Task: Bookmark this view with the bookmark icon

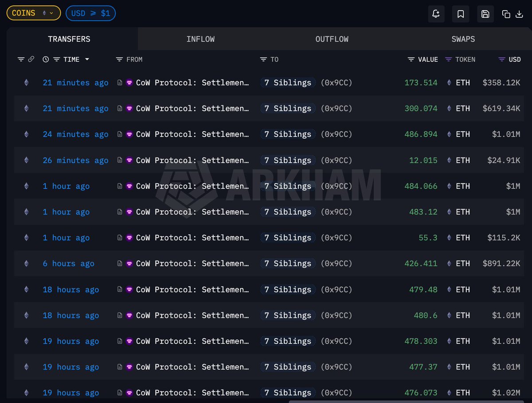Action: 461,14
